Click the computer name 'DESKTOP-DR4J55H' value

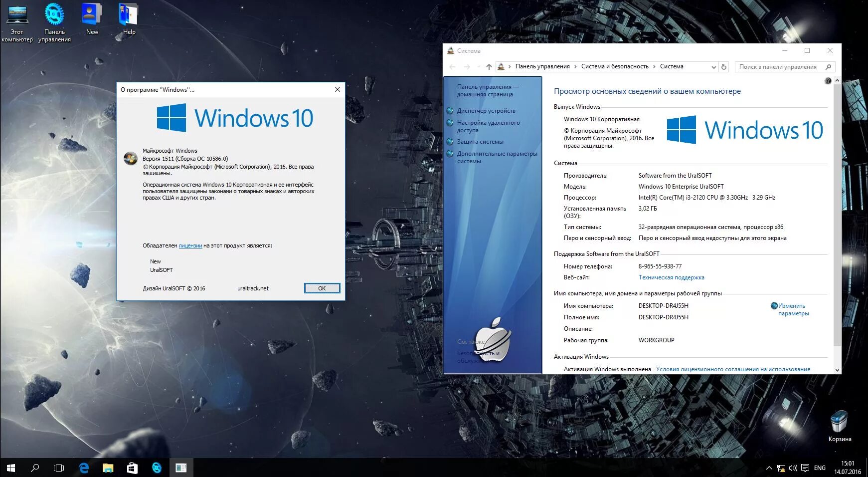663,306
